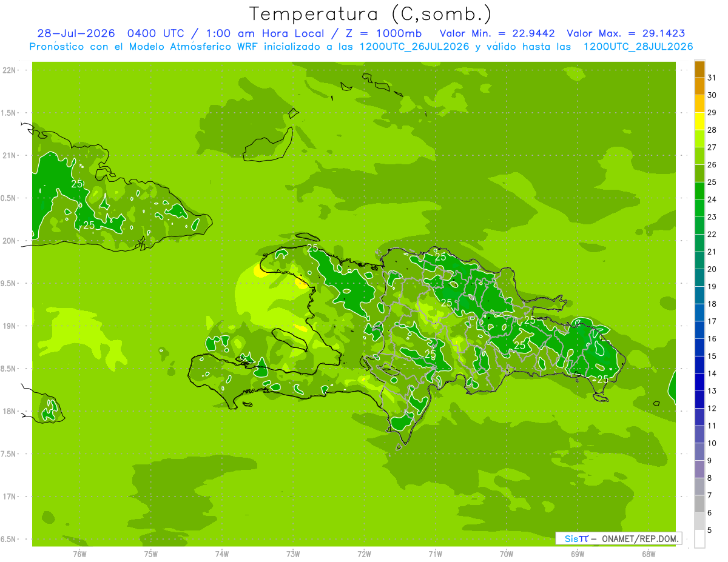Screen dimensions: 728x562
Task: Click the yellow warm spot near 73.5W
Action: click(261, 273)
